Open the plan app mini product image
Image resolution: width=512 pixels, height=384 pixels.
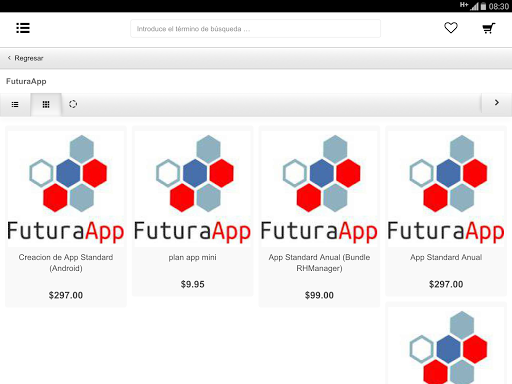(x=192, y=189)
